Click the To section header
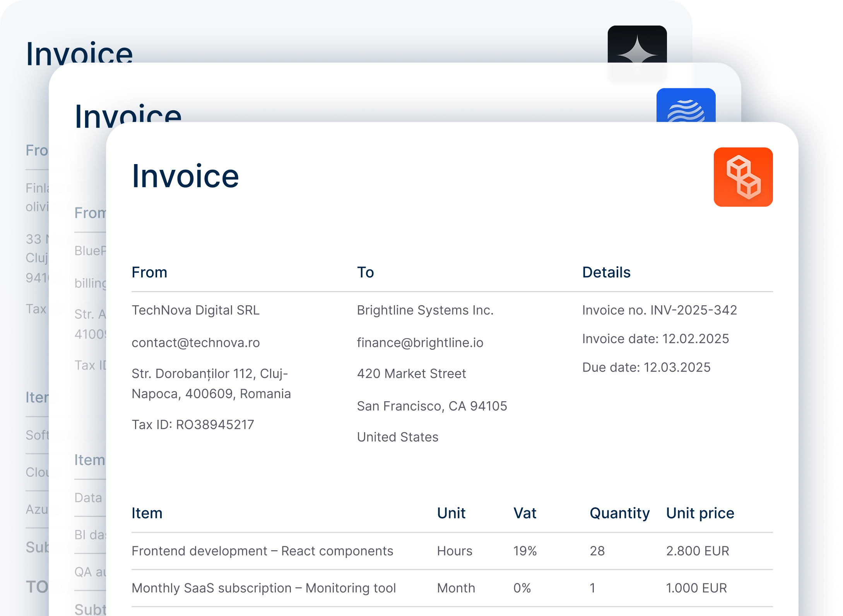This screenshot has height=616, width=843. pos(365,272)
